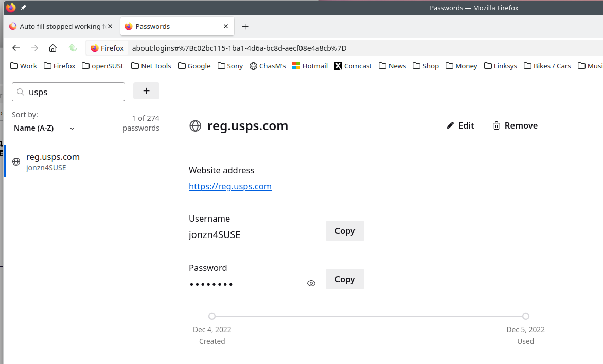603x364 pixels.
Task: Open the openSUSE bookmarks folder
Action: click(103, 66)
